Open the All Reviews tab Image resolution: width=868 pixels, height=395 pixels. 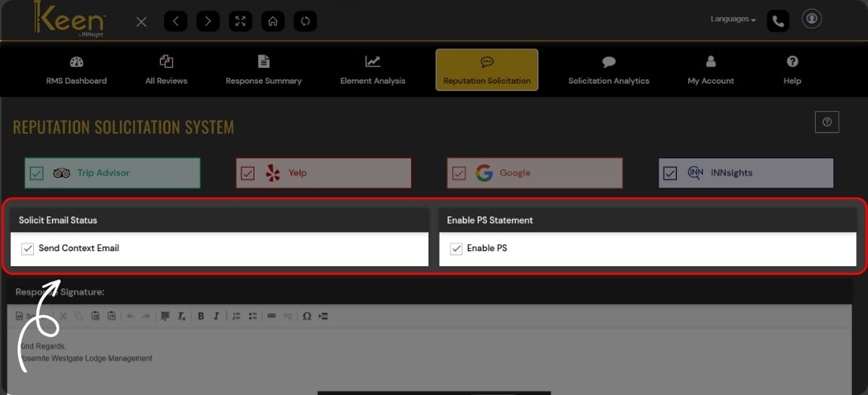(x=166, y=70)
